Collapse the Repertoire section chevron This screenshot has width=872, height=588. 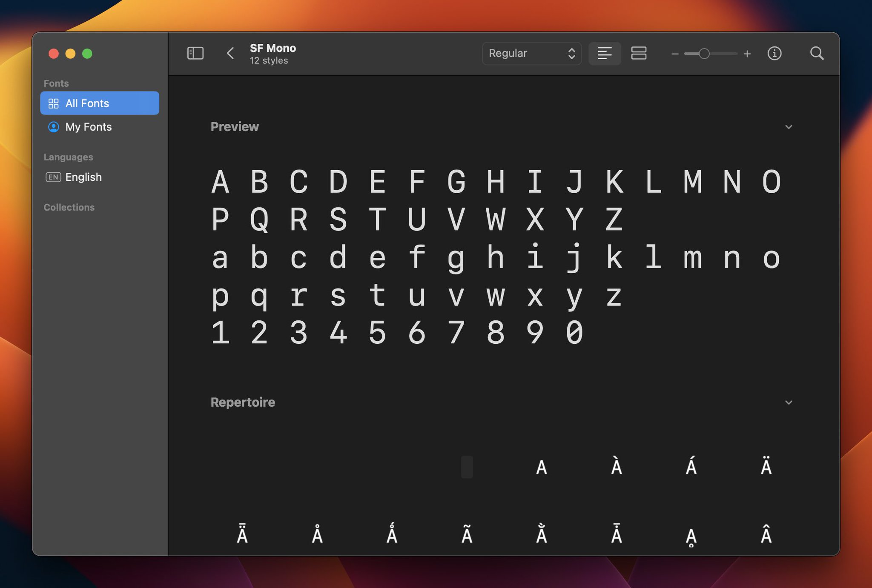click(x=789, y=402)
